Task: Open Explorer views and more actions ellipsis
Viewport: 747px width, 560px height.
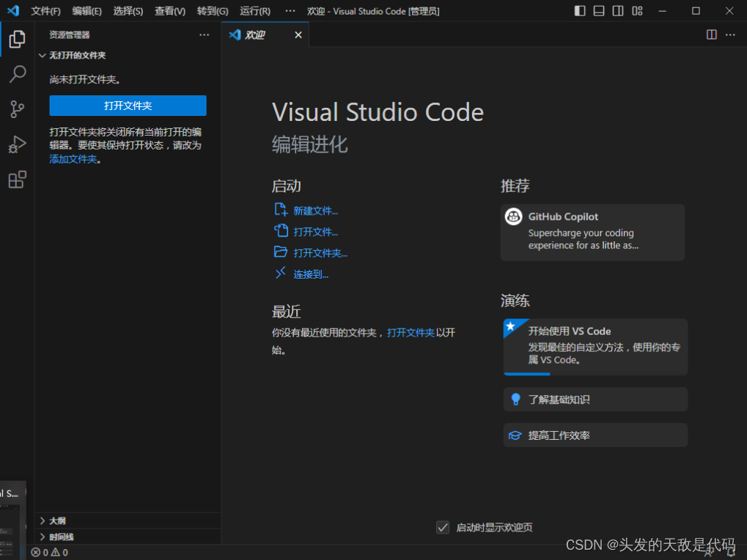Action: (205, 34)
